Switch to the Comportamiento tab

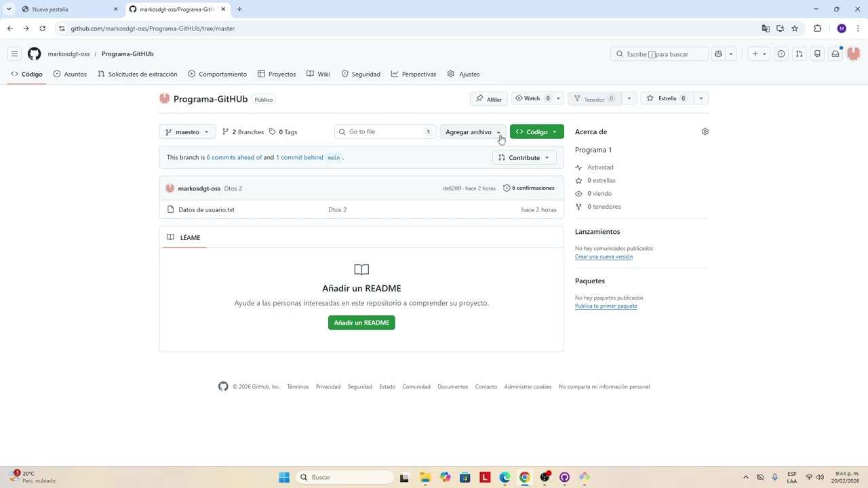[x=217, y=74]
